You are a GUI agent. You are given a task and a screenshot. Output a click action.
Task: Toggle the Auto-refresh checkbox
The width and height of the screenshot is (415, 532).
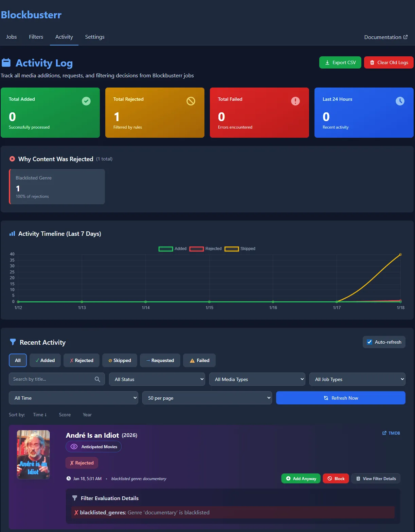[369, 342]
